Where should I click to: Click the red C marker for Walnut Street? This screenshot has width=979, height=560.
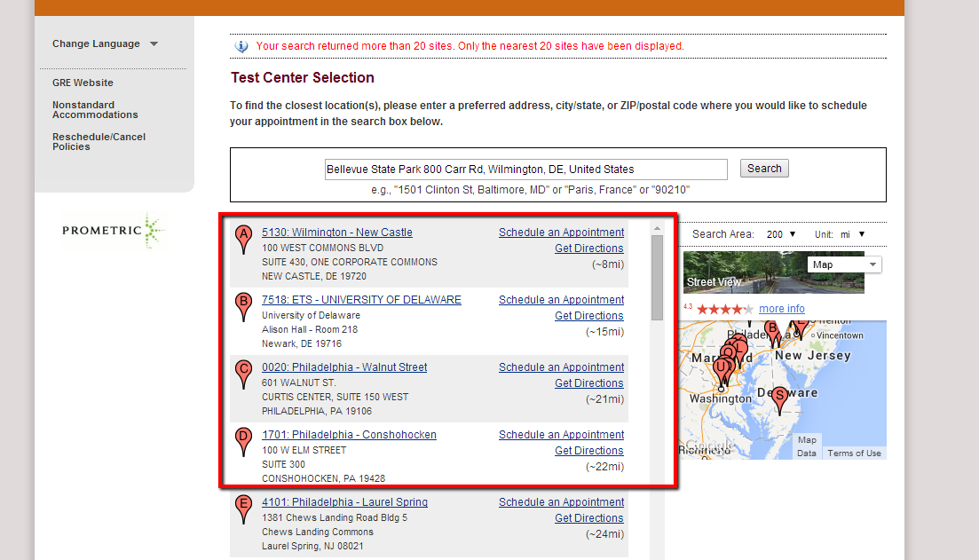point(243,374)
